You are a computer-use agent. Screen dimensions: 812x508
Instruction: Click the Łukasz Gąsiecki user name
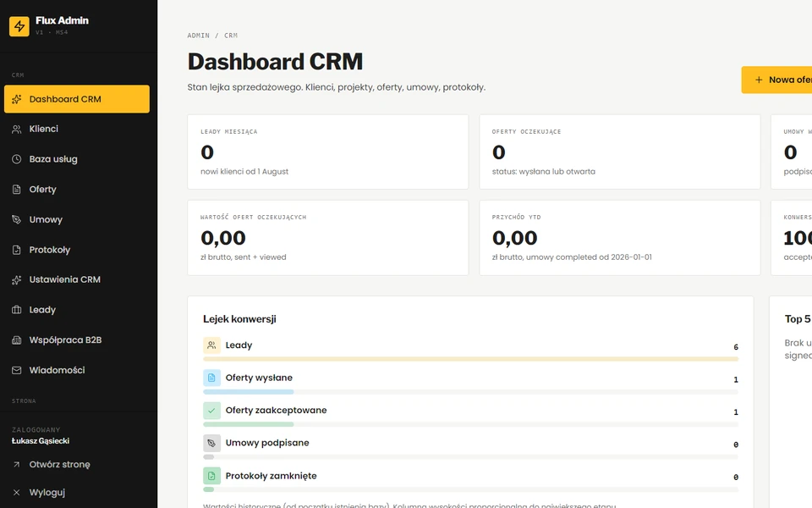[41, 441]
